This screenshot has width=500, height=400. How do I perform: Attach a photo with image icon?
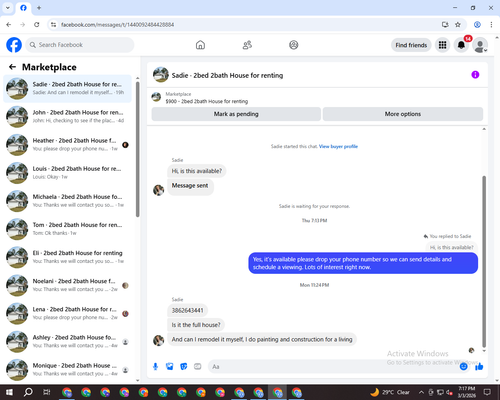170,367
